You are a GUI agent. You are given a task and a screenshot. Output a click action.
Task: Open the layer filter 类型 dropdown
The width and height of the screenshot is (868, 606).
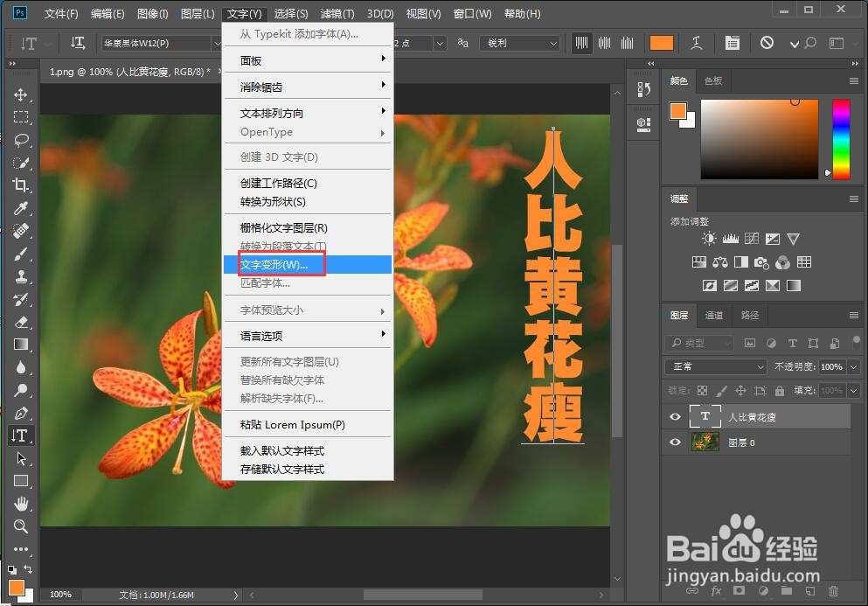pos(699,344)
